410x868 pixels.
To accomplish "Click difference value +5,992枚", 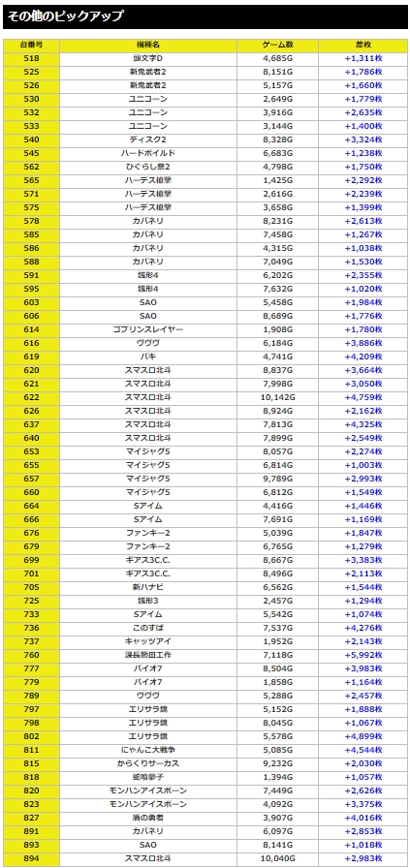I will coord(363,655).
